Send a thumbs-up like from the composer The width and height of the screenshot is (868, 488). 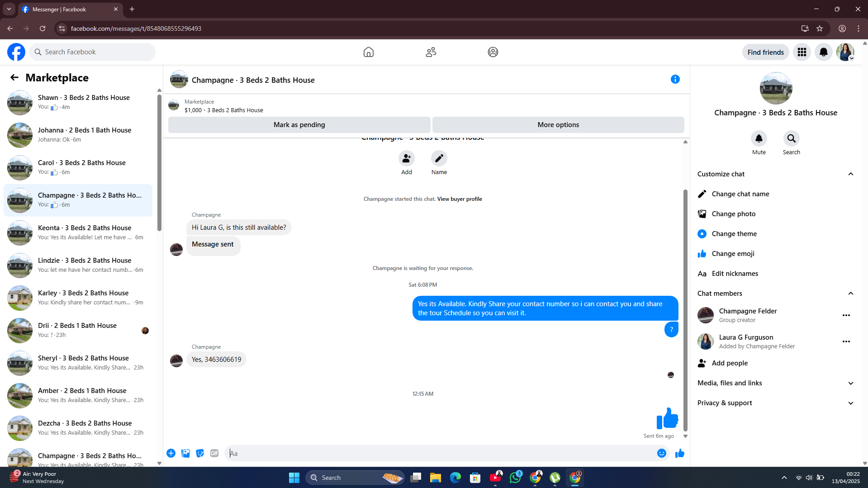(x=680, y=453)
